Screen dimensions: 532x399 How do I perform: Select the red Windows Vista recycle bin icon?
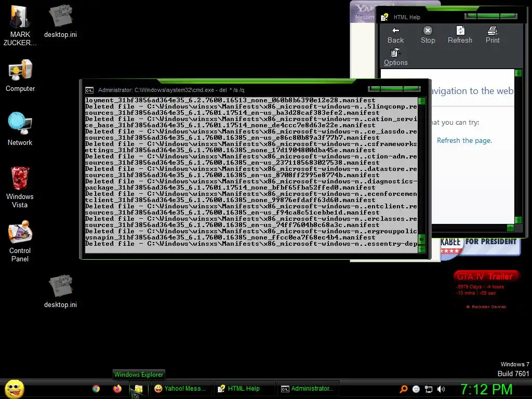pos(20,187)
